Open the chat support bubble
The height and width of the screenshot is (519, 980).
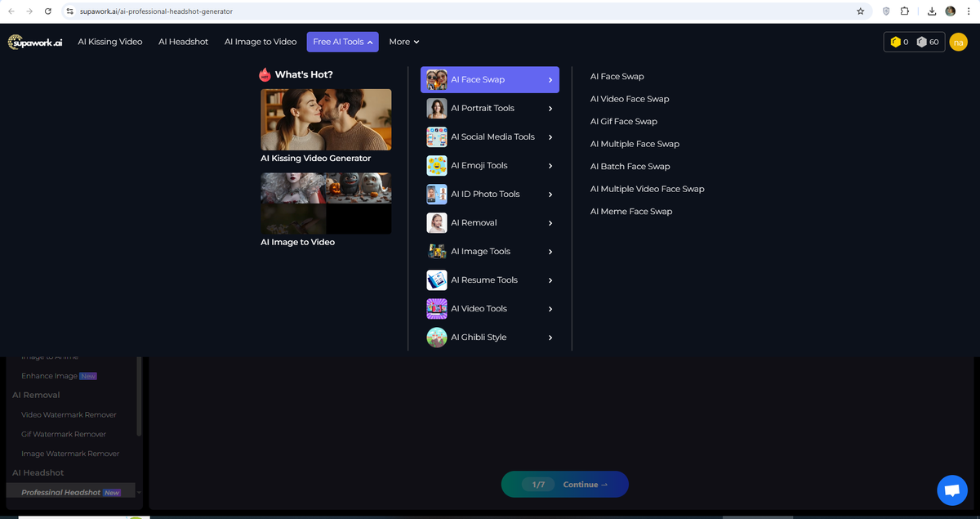(x=951, y=490)
